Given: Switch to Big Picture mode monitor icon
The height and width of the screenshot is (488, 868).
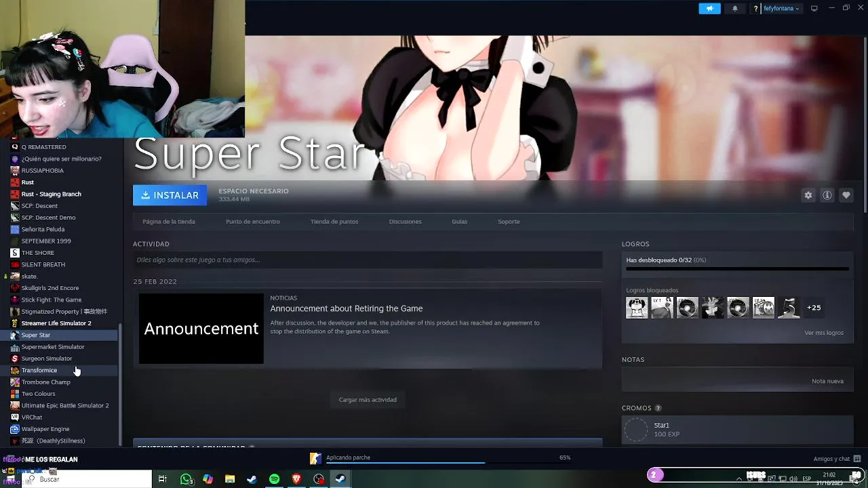Looking at the screenshot, I should [x=814, y=8].
